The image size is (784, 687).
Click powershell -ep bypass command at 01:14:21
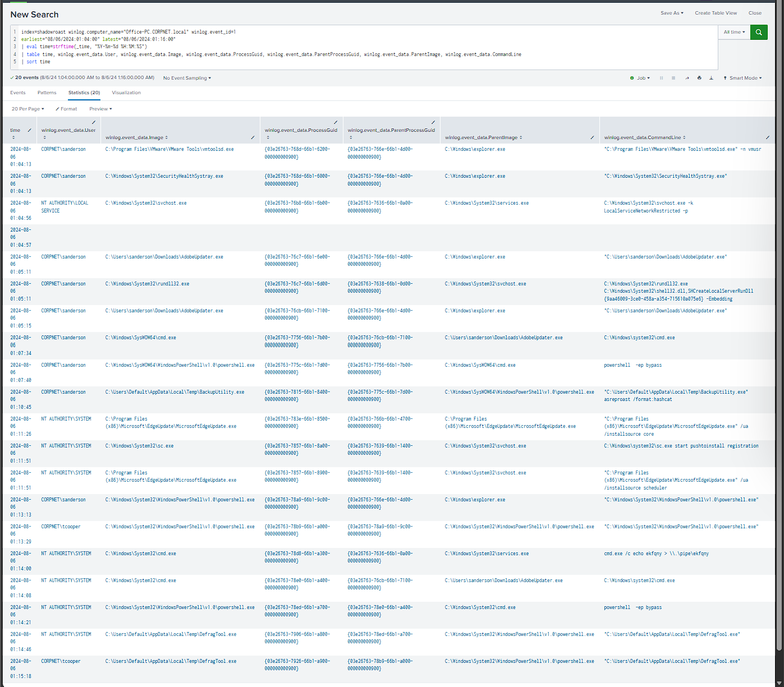632,607
